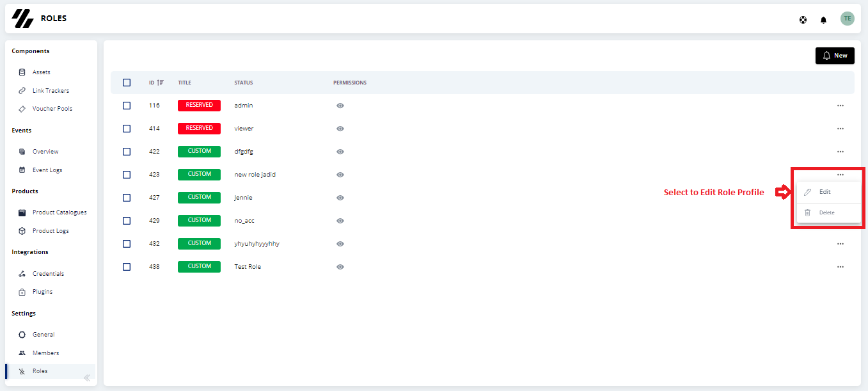Click trash icon in Delete menu entry
Image resolution: width=868 pixels, height=391 pixels.
pos(807,212)
